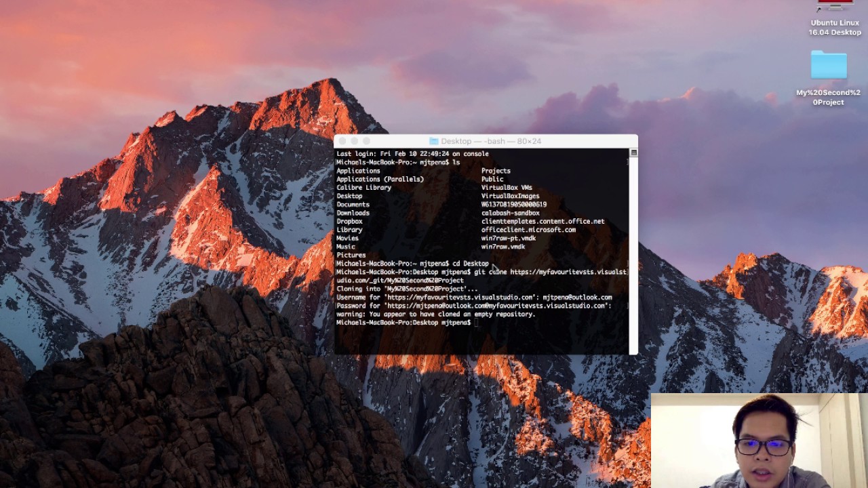The height and width of the screenshot is (488, 868).
Task: Click the 'Desktop — -bash — 80×24' window title
Action: 491,141
